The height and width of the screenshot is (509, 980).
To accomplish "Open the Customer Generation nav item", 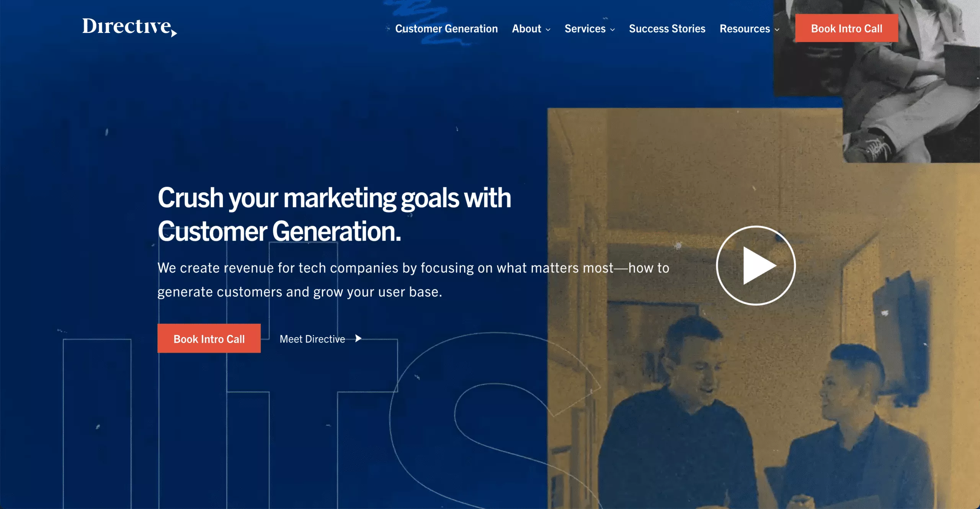I will click(x=446, y=29).
